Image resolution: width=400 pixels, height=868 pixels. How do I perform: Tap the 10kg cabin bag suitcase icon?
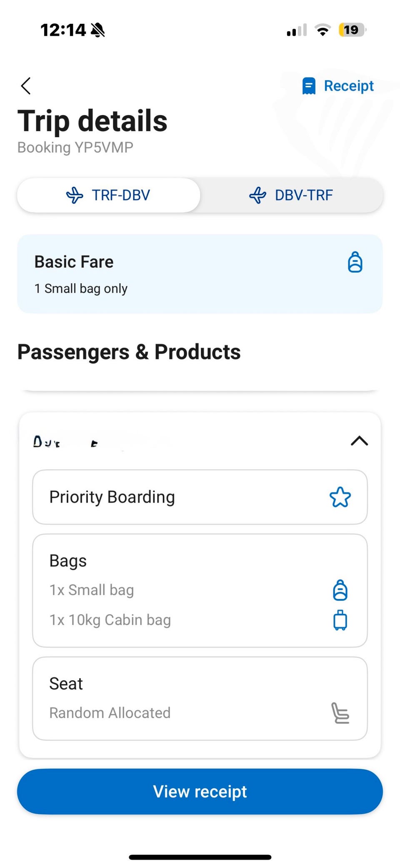(x=340, y=620)
